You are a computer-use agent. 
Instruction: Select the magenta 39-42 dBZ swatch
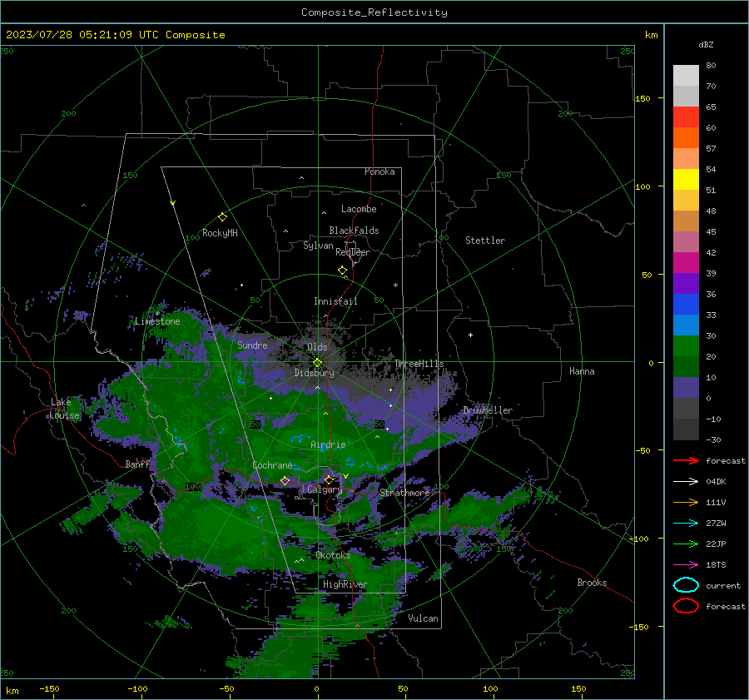(x=686, y=263)
